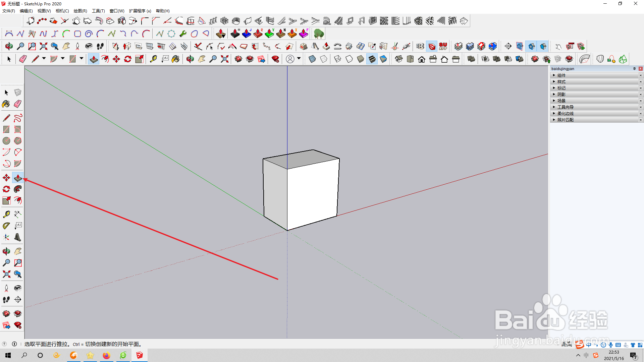Select the Push/Pull tool in left toolbar
This screenshot has height=362, width=644.
(18, 178)
